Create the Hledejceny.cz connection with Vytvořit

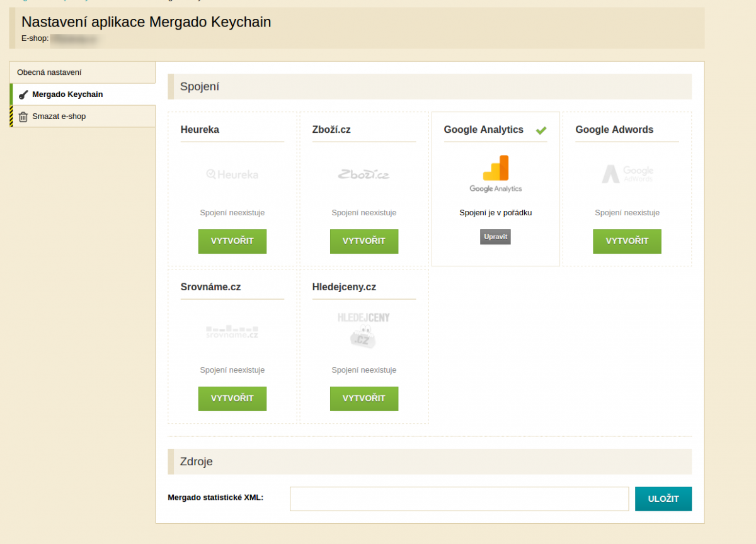[364, 399]
